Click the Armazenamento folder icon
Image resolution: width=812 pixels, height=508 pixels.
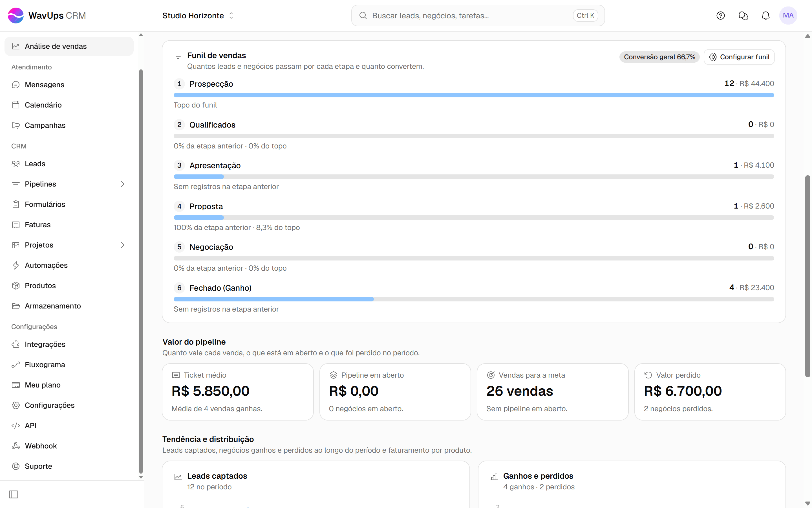(16, 306)
